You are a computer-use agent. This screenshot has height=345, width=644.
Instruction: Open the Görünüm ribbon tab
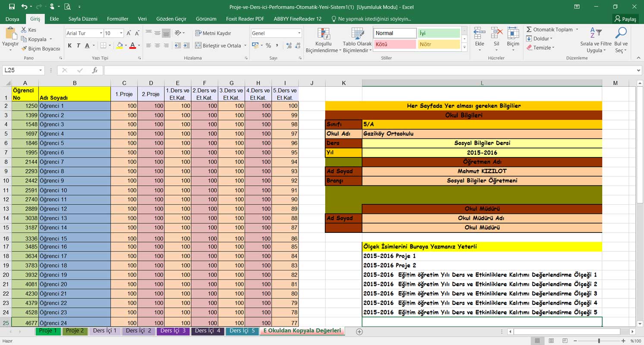pos(206,19)
